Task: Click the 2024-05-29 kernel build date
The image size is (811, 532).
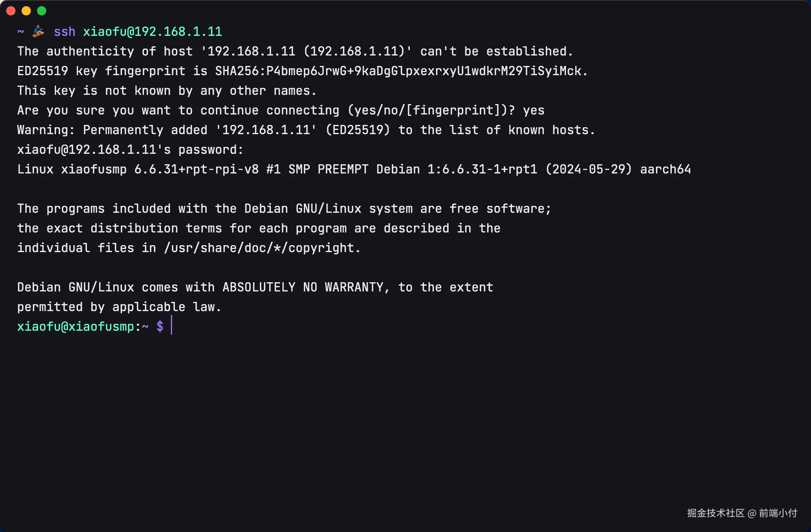Action: (x=589, y=169)
